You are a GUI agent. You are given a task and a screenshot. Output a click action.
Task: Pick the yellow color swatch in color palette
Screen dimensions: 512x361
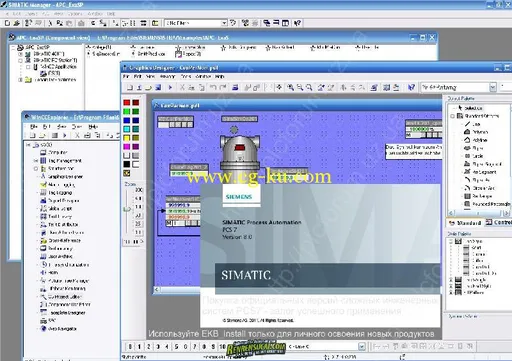tap(127, 138)
